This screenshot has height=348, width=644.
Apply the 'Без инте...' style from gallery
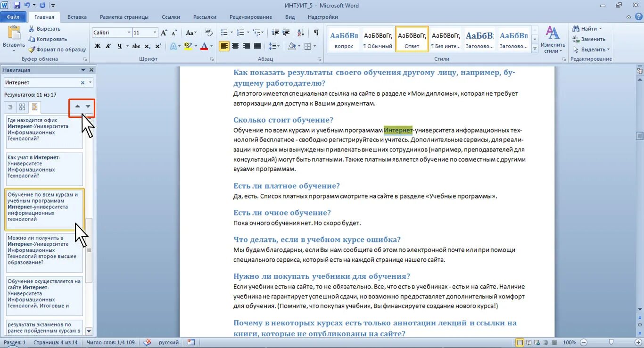[446, 39]
